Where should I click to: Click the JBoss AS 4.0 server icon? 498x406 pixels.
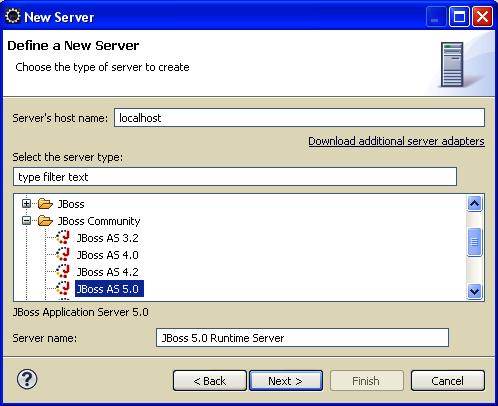[x=63, y=254]
